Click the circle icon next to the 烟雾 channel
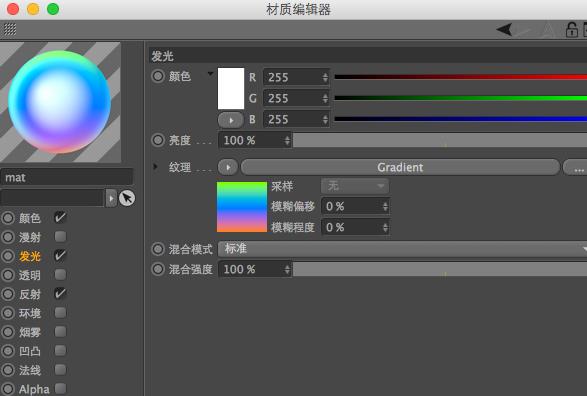 coord(7,332)
